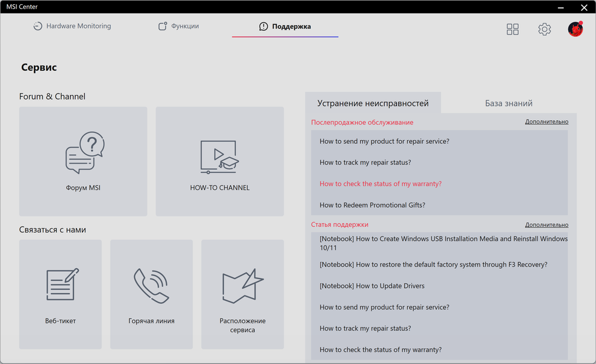The image size is (596, 364).
Task: Switch to База знаний tab
Action: (x=509, y=103)
